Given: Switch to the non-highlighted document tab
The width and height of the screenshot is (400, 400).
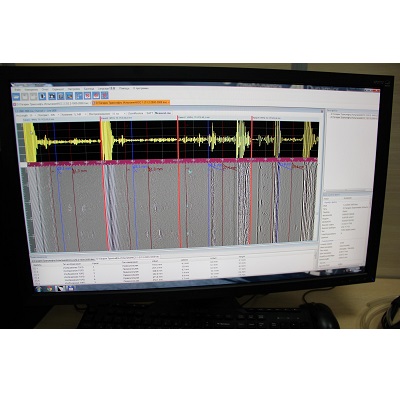Looking at the screenshot, I should click(52, 104).
